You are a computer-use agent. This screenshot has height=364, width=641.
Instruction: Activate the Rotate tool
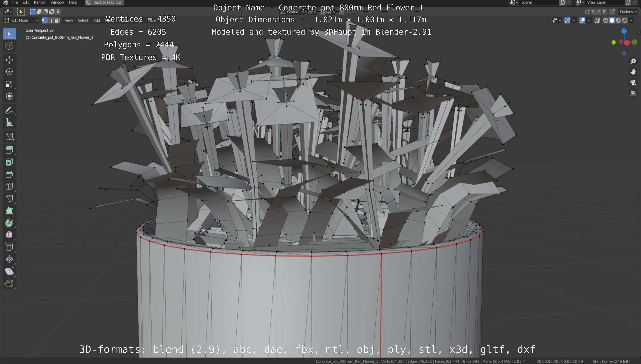pyautogui.click(x=10, y=72)
